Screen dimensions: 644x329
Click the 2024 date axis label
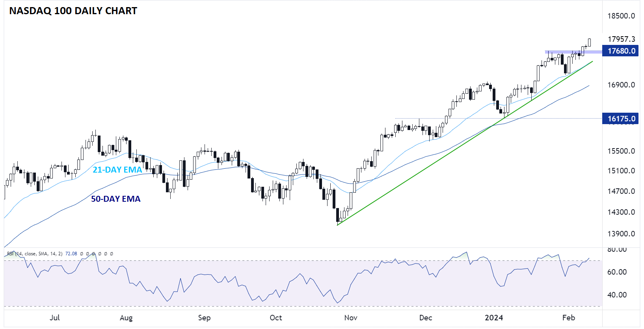(x=494, y=318)
